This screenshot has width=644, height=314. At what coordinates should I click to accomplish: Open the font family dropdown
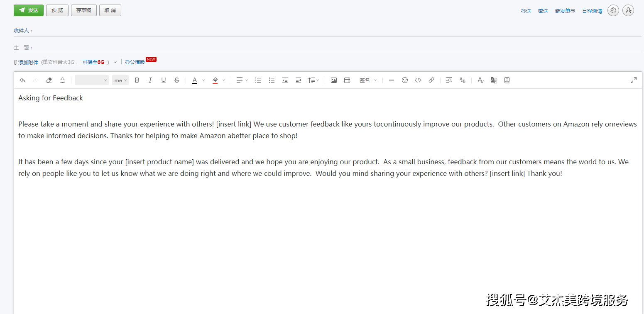click(x=92, y=80)
